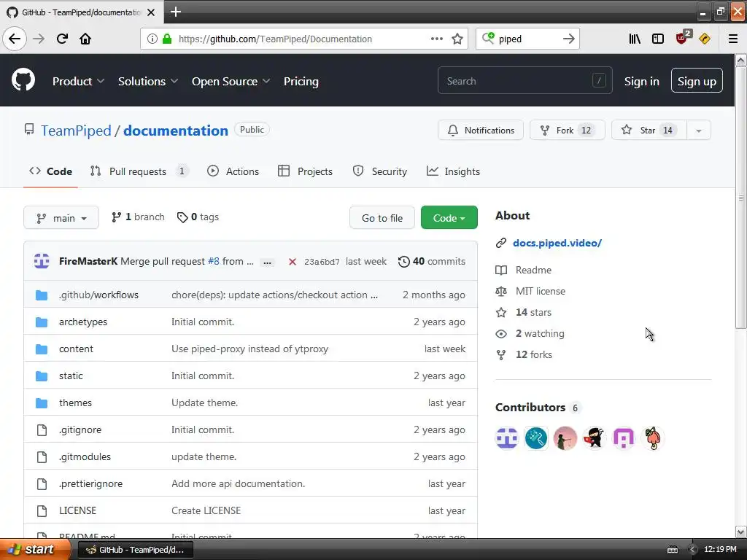The image size is (747, 560).
Task: Open the browser home page icon
Action: (x=85, y=39)
